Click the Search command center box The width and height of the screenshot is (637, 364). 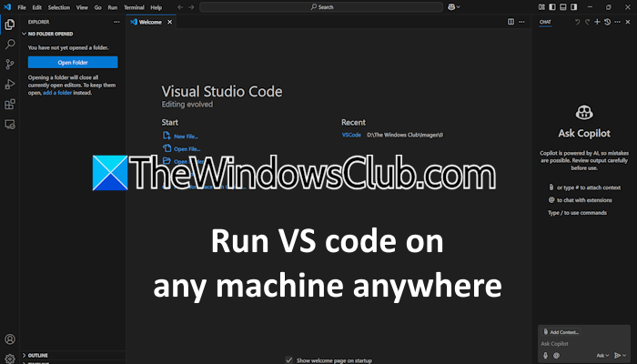click(321, 7)
